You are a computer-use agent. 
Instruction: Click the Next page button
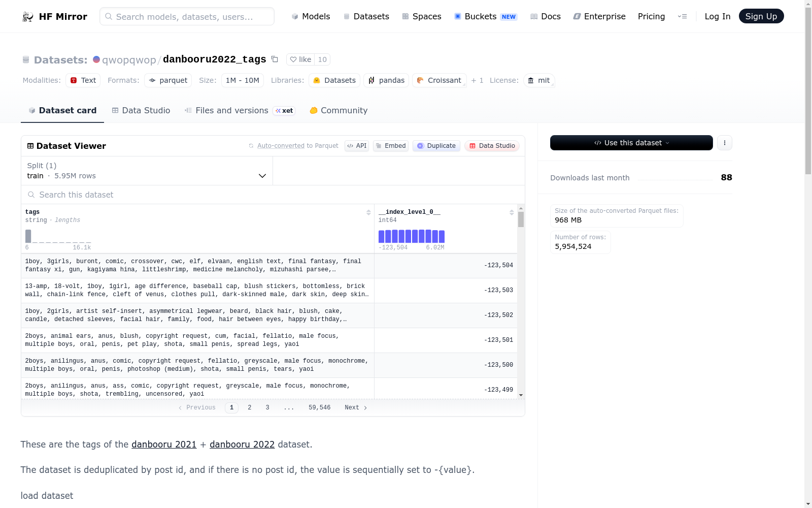click(x=356, y=407)
